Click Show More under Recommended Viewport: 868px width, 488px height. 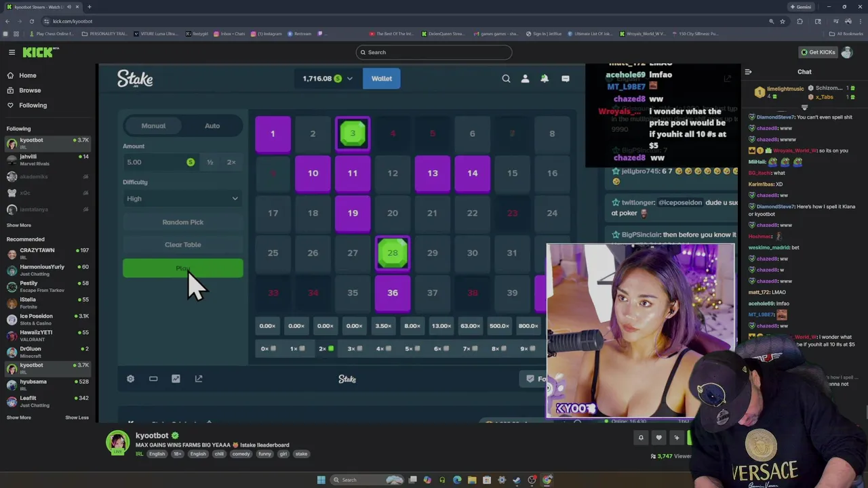19,418
